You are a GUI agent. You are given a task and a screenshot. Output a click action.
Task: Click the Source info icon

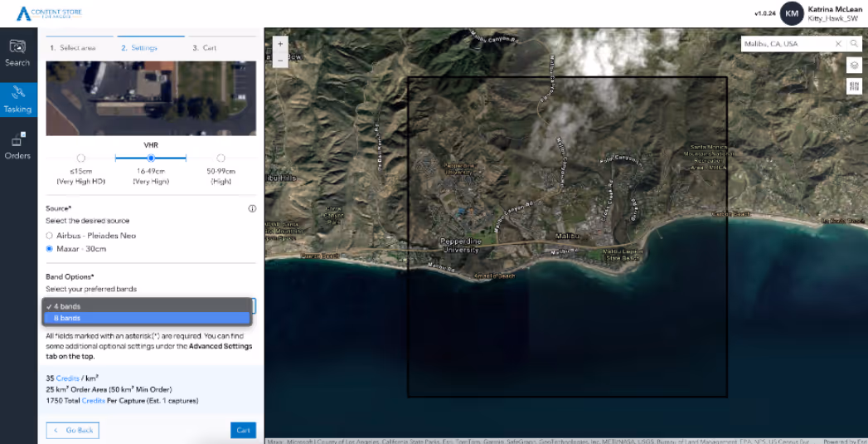[252, 208]
